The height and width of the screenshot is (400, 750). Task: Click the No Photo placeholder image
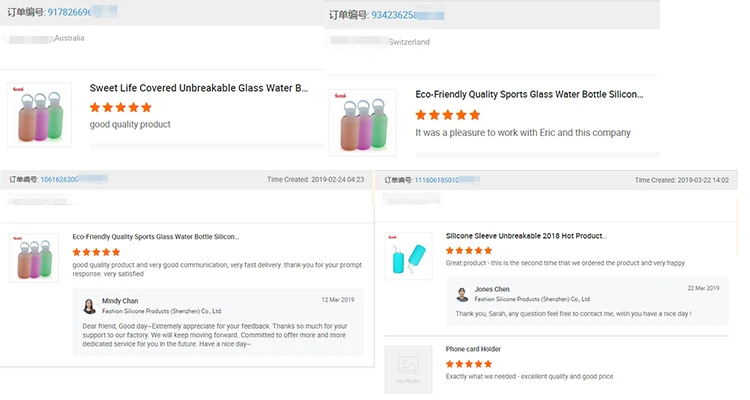(407, 368)
